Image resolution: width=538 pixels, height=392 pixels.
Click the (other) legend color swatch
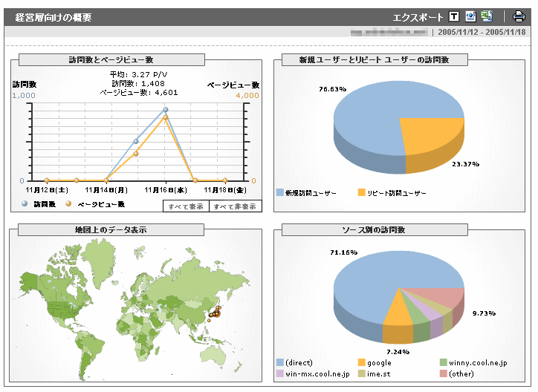pos(444,373)
